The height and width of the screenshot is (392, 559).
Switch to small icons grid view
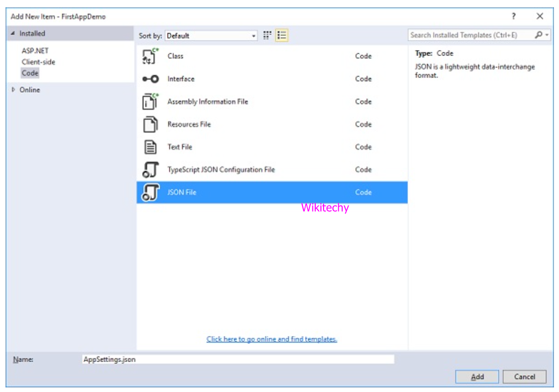click(x=267, y=35)
